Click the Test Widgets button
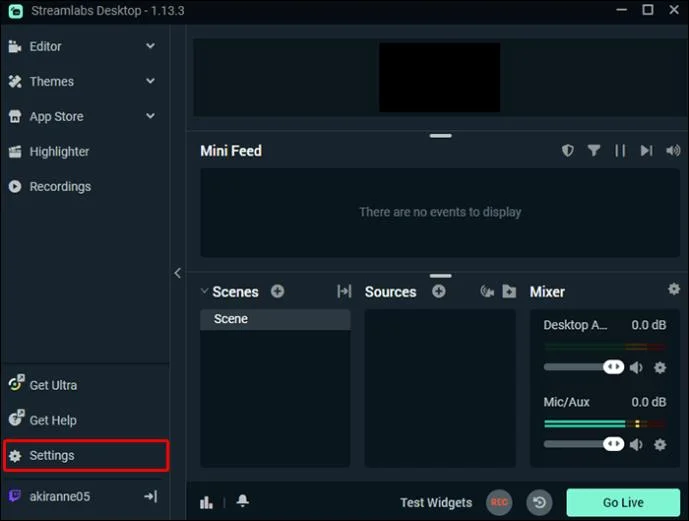Image resolution: width=689 pixels, height=521 pixels. (436, 503)
